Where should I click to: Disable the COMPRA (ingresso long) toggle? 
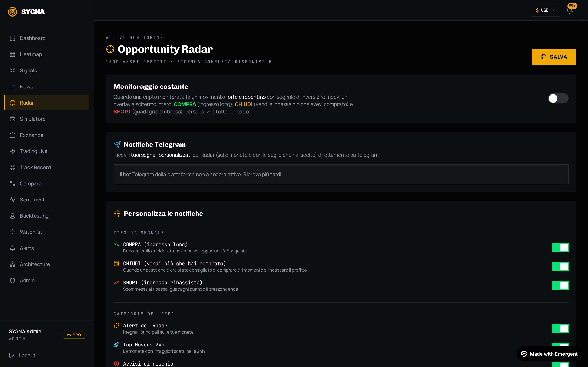pyautogui.click(x=560, y=247)
